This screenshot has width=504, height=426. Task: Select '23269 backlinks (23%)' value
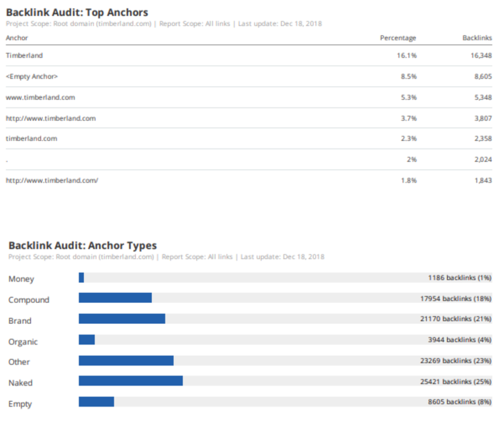(456, 361)
